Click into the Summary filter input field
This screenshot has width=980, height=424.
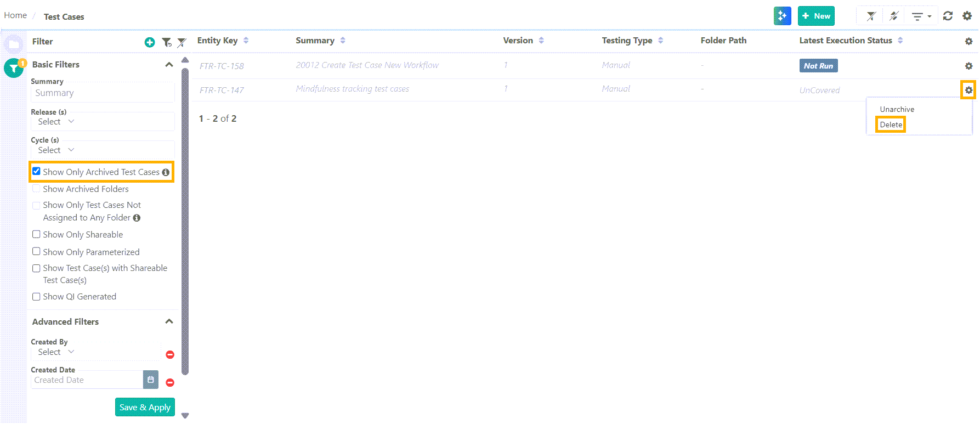coord(103,93)
